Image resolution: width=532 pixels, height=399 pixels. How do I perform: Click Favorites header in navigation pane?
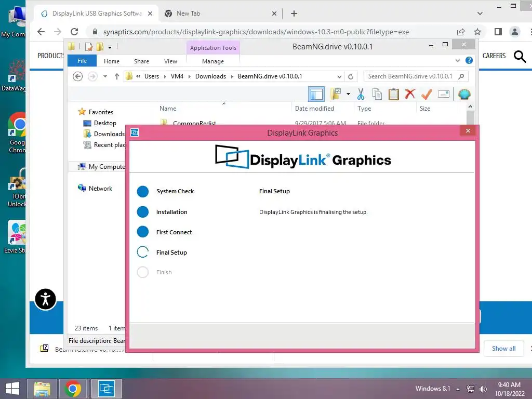click(x=96, y=112)
